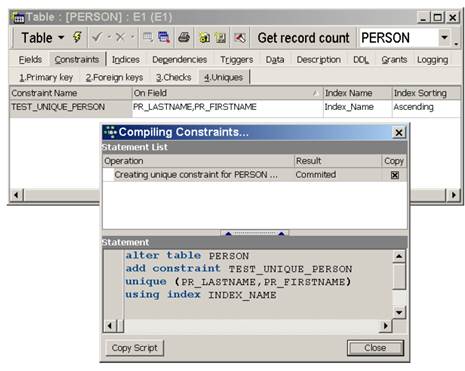The image size is (465, 371).
Task: Sort by Constraint Name column header
Action: click(x=71, y=93)
